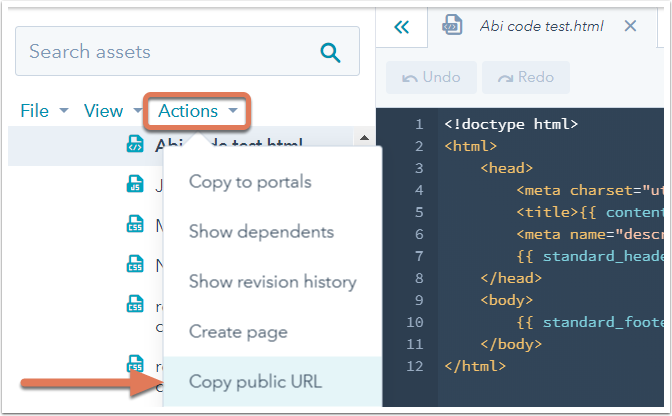Click the JS file icon in list
The width and height of the screenshot is (672, 416).
[134, 184]
